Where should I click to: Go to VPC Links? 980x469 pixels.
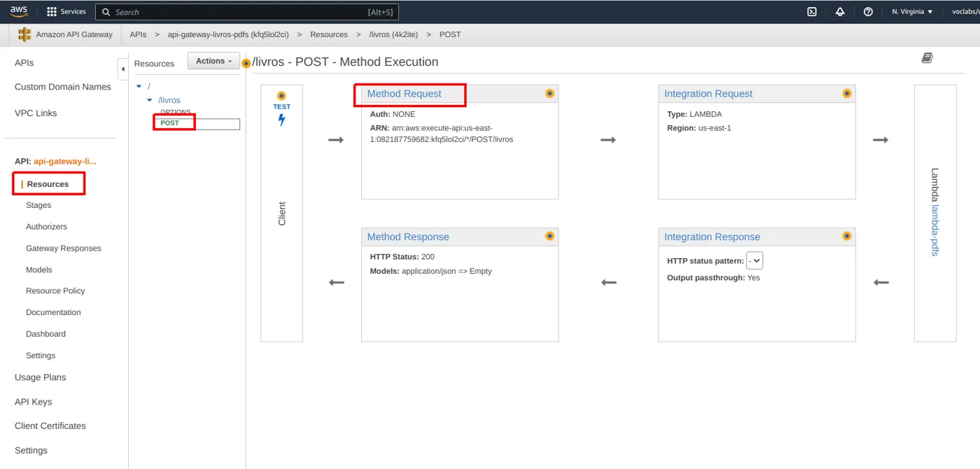[x=36, y=113]
